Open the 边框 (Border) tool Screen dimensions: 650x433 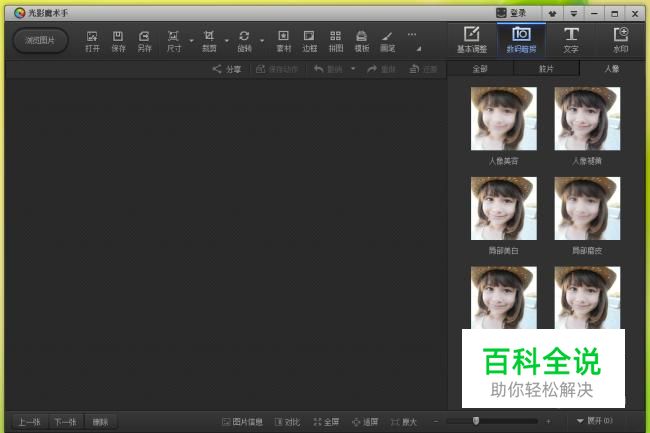310,40
